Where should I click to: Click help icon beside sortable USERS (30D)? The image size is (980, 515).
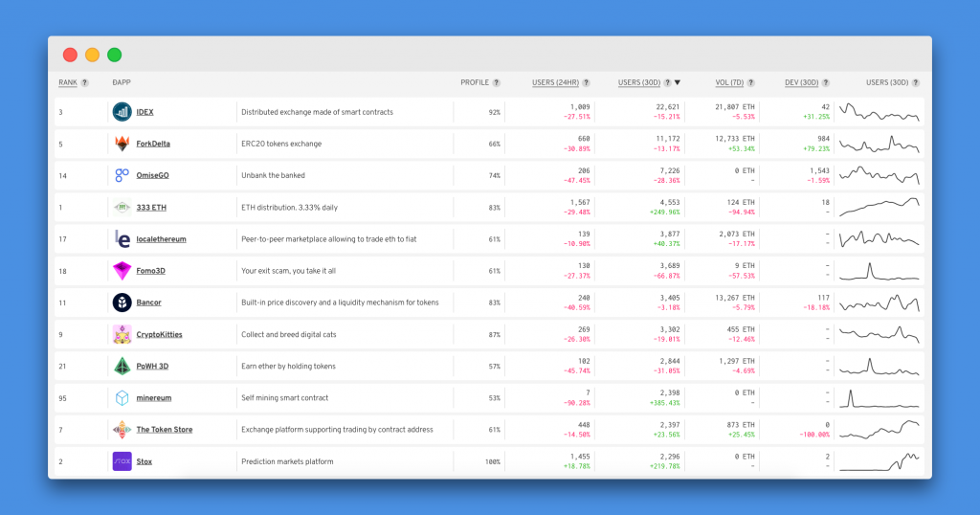[x=667, y=82]
